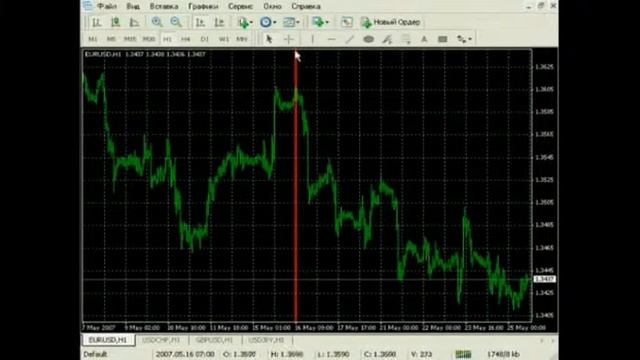Switch timeframe to H4
The height and width of the screenshot is (360, 640).
click(186, 39)
